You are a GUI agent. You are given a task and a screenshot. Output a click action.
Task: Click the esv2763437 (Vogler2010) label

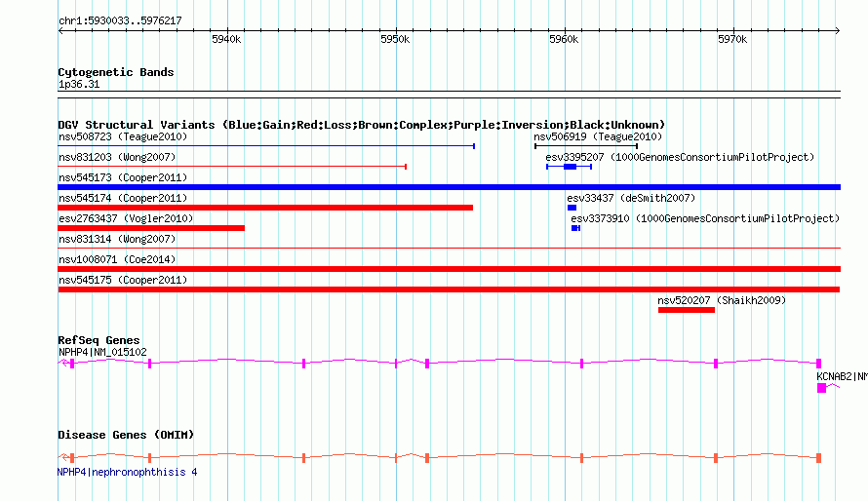(126, 218)
